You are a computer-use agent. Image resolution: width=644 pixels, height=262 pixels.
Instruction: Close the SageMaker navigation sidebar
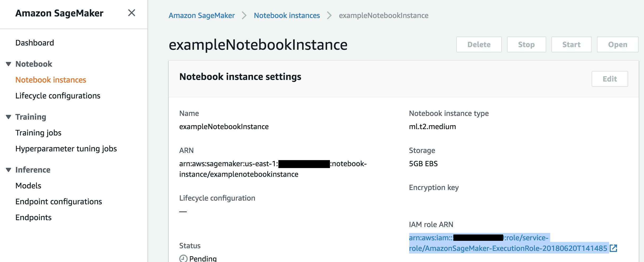click(131, 13)
